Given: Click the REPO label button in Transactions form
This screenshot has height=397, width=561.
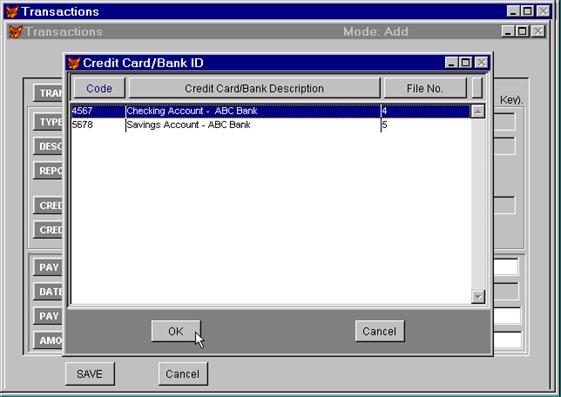Looking at the screenshot, I should (49, 171).
